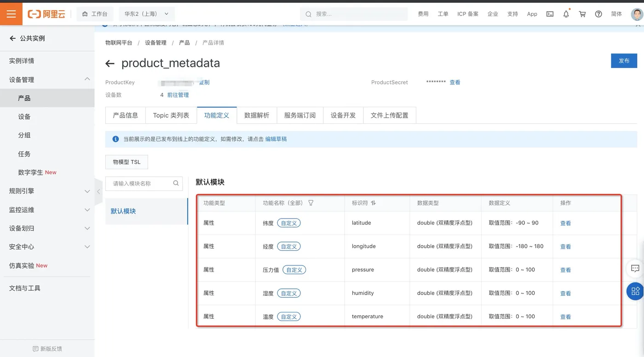This screenshot has width=644, height=357.
Task: Open the notifications bell
Action: coord(566,14)
